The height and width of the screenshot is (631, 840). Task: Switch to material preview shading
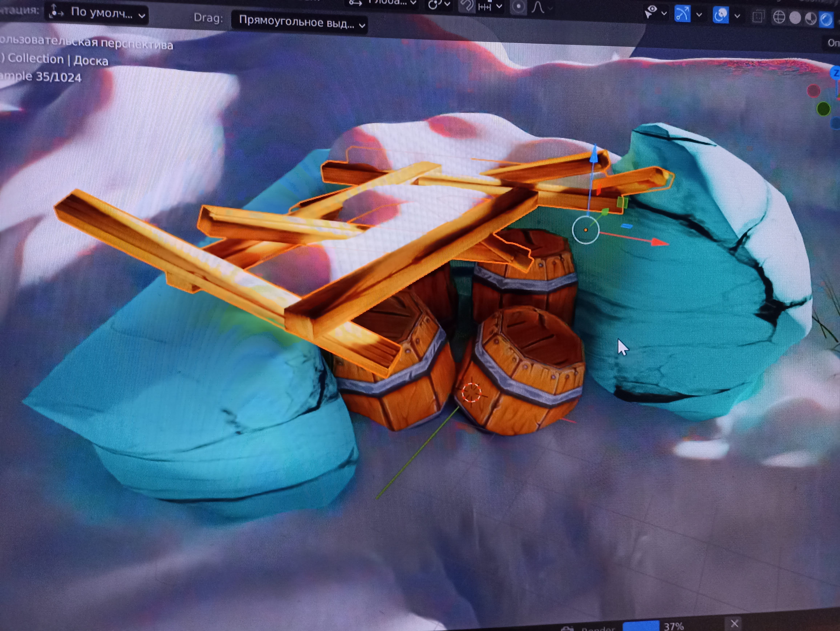811,19
